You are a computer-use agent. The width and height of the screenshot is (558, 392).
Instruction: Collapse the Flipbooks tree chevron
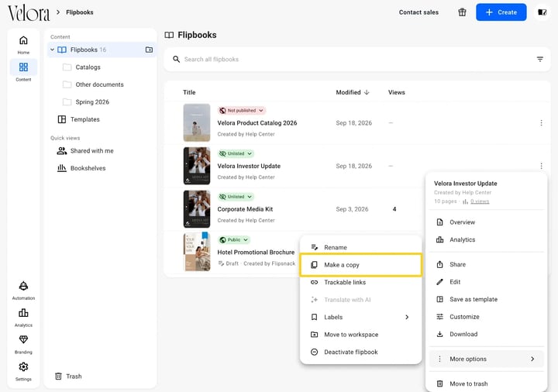(53, 50)
